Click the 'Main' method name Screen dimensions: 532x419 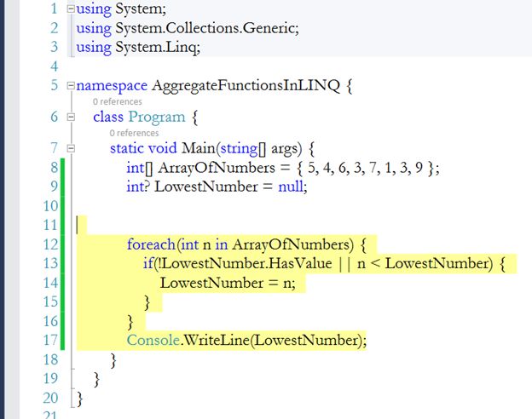point(198,148)
